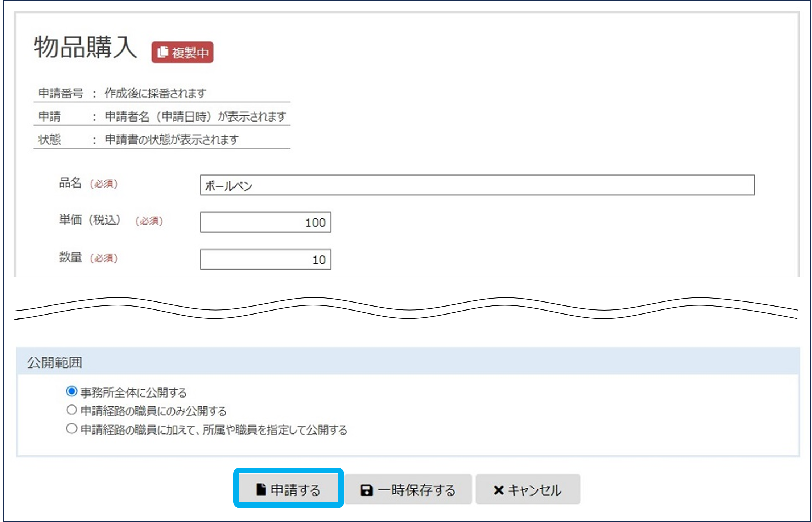The width and height of the screenshot is (812, 522).
Task: Click the 申請者名 info row text
Action: coord(195,117)
